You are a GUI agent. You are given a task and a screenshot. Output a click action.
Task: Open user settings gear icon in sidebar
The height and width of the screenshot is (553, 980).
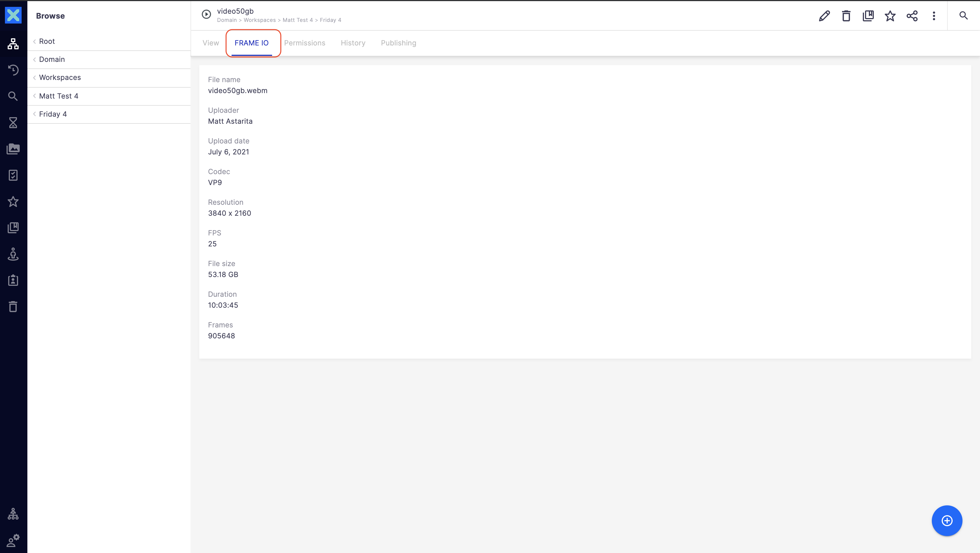[13, 540]
